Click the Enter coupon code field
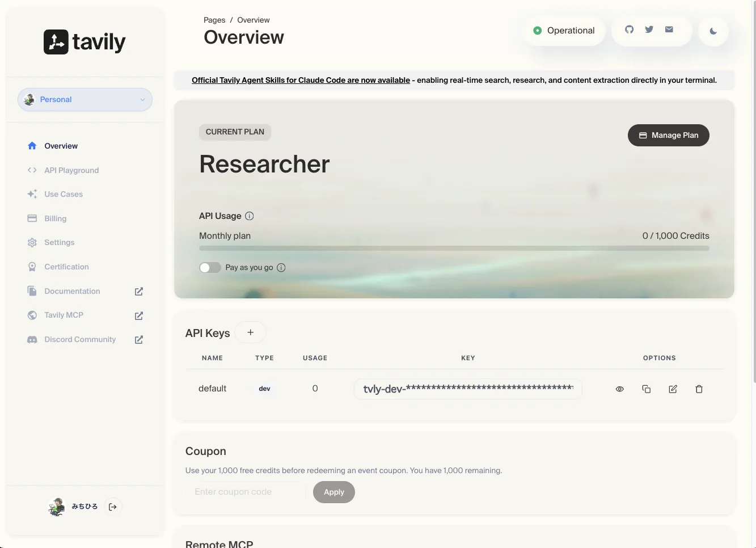Screen dimensions: 756x548 [x=246, y=492]
